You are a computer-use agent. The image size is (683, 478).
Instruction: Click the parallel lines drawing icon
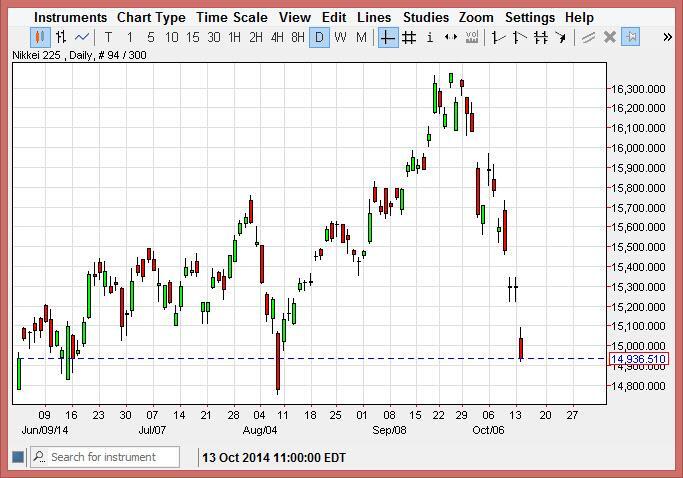coord(589,38)
